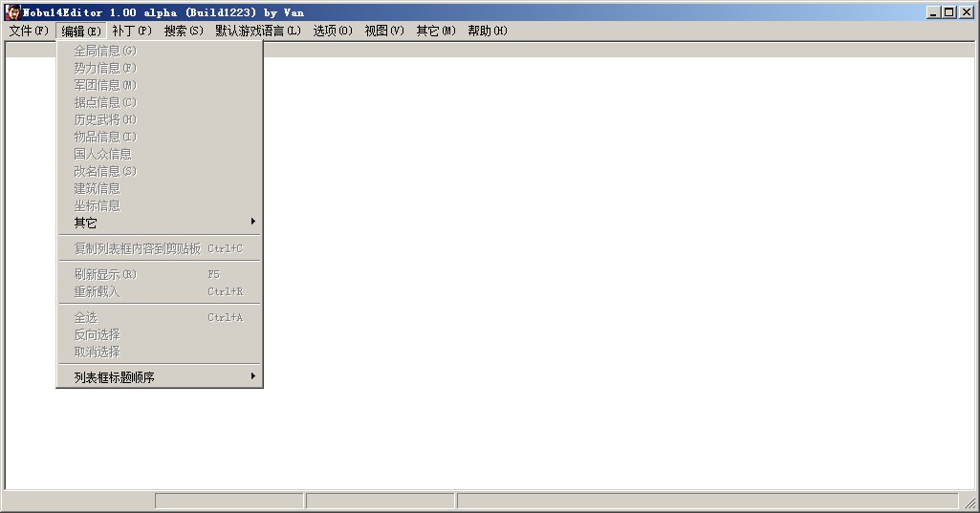
Task: Open the 默认游戏语言(L) menu
Action: point(258,31)
